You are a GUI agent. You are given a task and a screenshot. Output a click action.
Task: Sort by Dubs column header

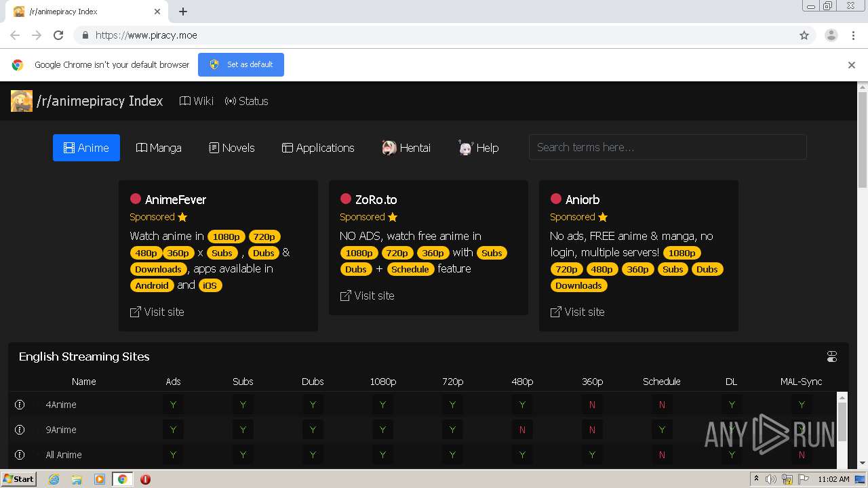click(313, 382)
